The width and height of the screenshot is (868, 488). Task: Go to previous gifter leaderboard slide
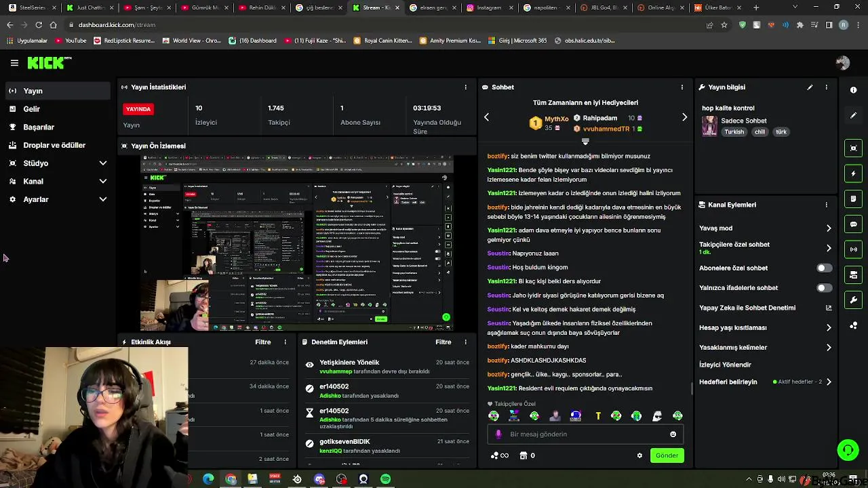click(486, 117)
